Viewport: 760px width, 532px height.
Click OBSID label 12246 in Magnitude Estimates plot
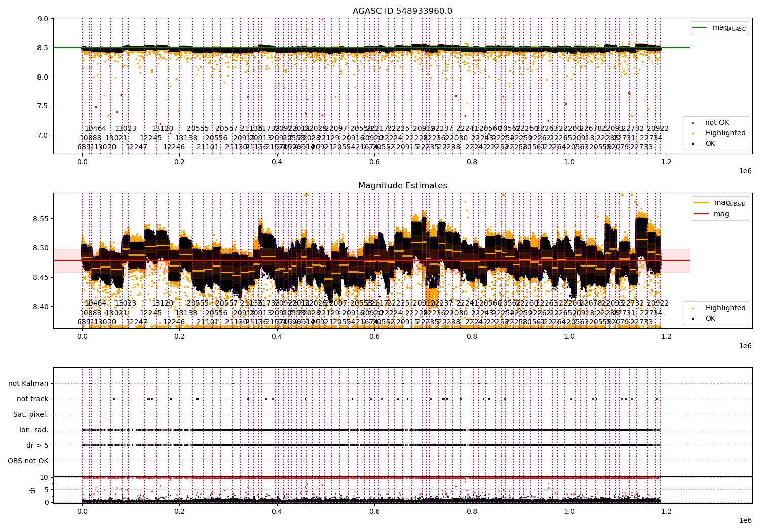coord(174,322)
